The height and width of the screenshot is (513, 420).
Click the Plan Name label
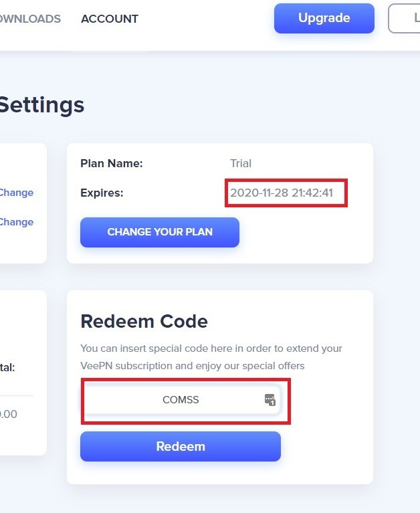click(112, 163)
